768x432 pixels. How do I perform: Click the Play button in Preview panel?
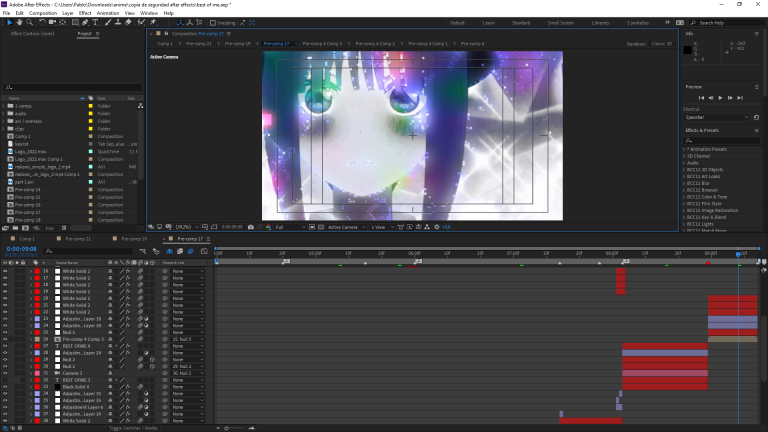click(720, 98)
